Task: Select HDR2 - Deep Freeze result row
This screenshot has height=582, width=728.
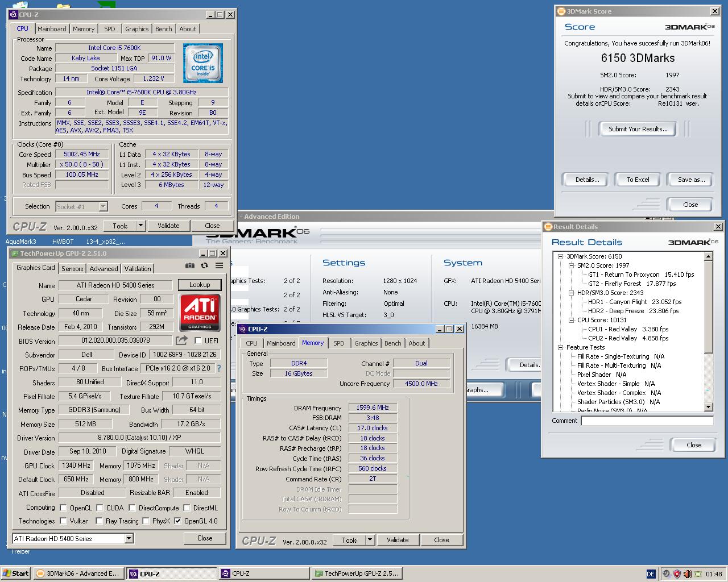Action: (x=633, y=311)
